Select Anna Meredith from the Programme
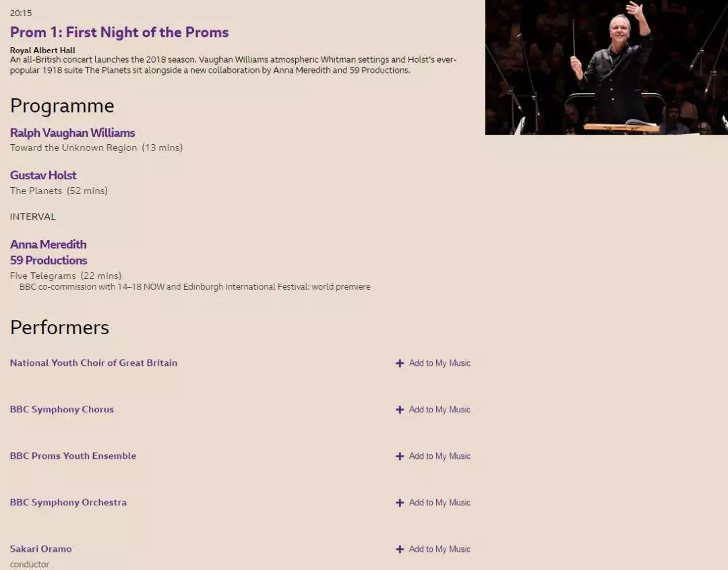 (48, 244)
